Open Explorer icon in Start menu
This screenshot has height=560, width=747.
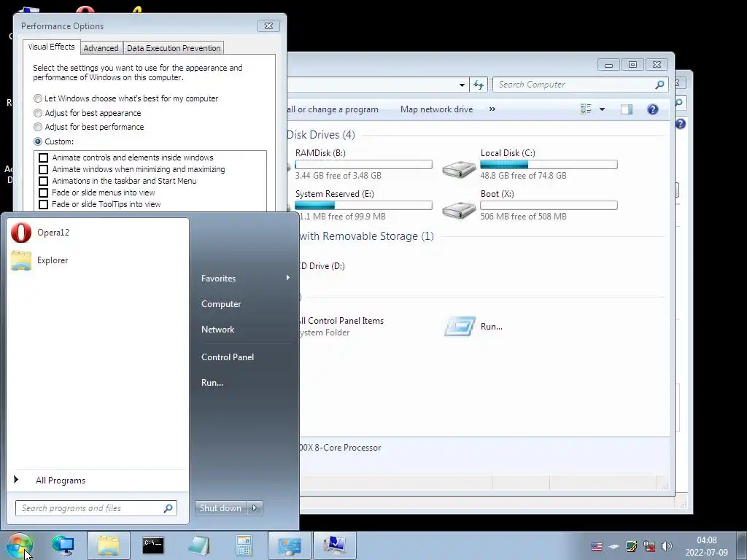(x=21, y=260)
